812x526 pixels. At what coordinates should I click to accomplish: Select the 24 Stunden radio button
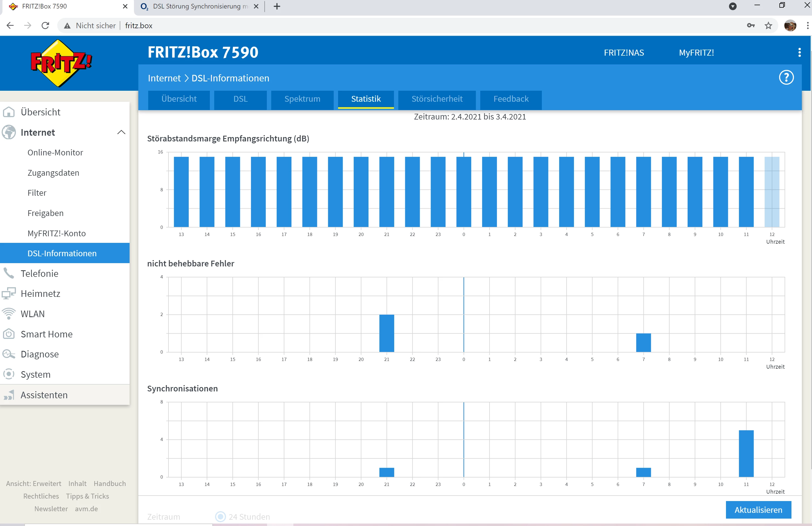click(221, 516)
